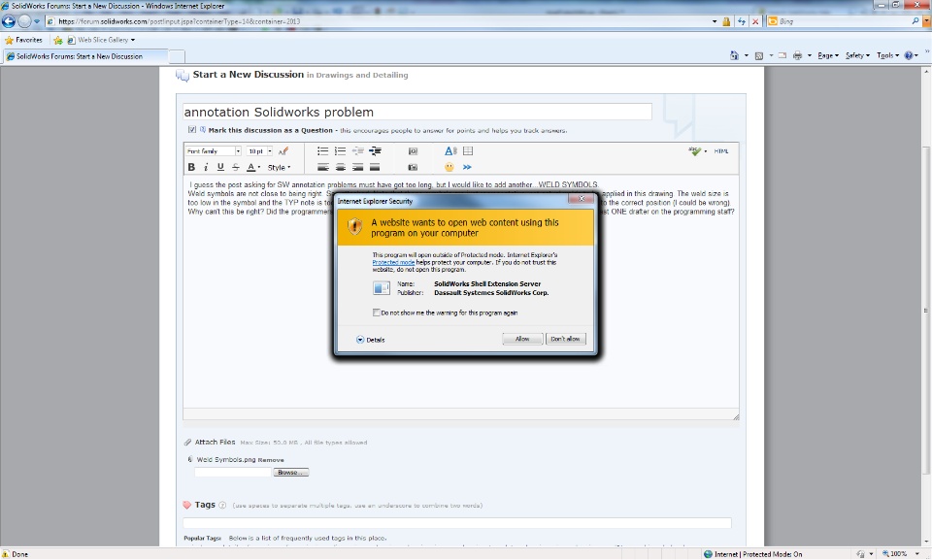Click the padlock security icon in address bar

point(726,21)
